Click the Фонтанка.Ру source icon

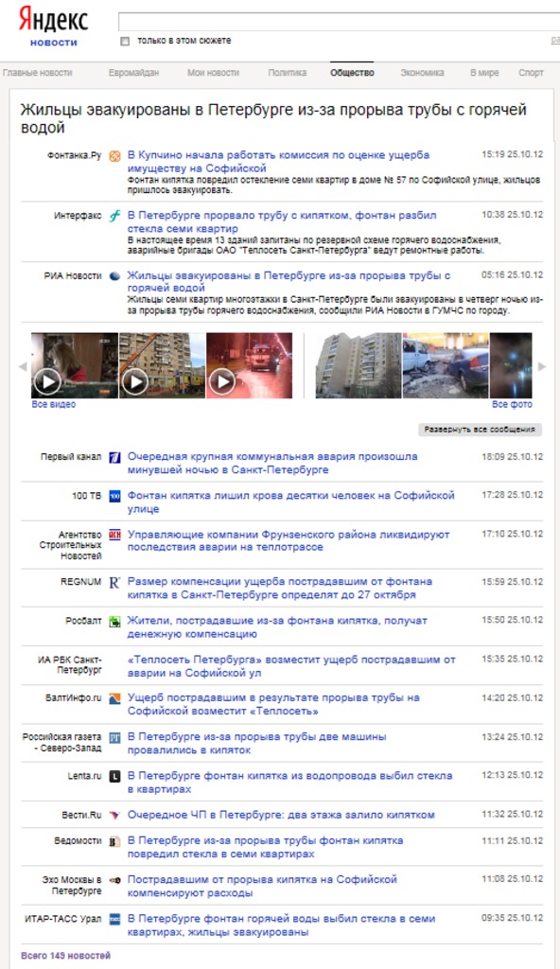pyautogui.click(x=114, y=156)
